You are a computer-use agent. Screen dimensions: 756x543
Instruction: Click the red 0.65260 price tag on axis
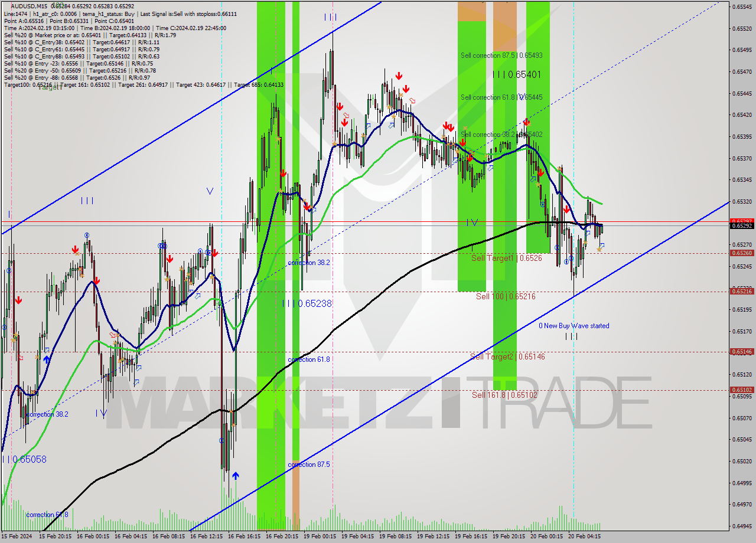coord(742,253)
